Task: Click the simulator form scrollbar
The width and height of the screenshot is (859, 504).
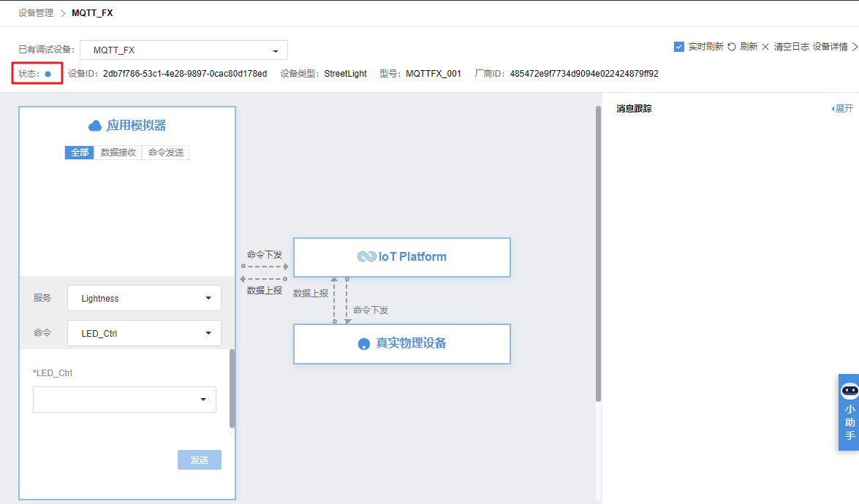Action: pyautogui.click(x=232, y=389)
